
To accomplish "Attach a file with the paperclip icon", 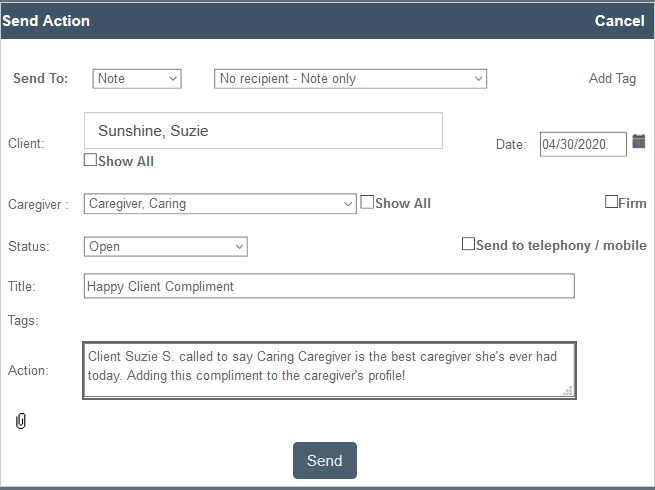I will point(20,421).
